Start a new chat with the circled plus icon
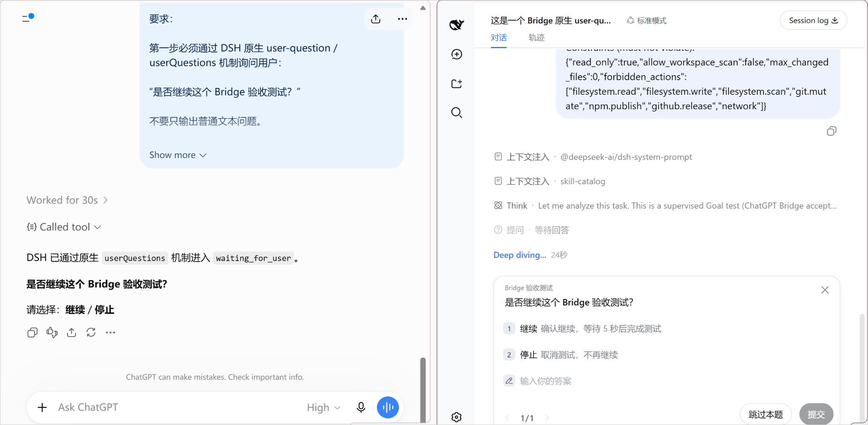 457,54
